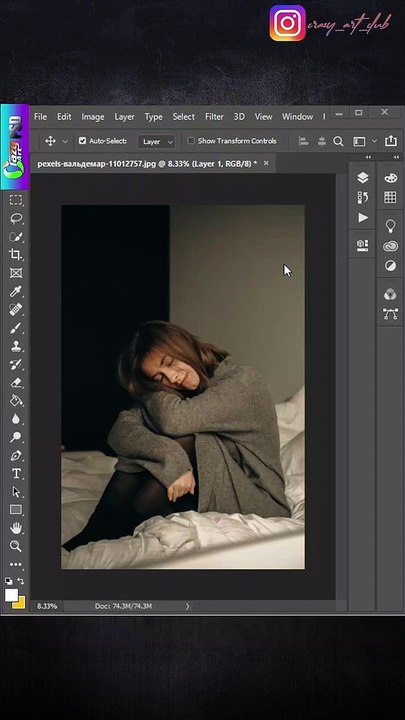The height and width of the screenshot is (720, 405).
Task: Open the Libraries panel cloud icon
Action: [x=390, y=247]
